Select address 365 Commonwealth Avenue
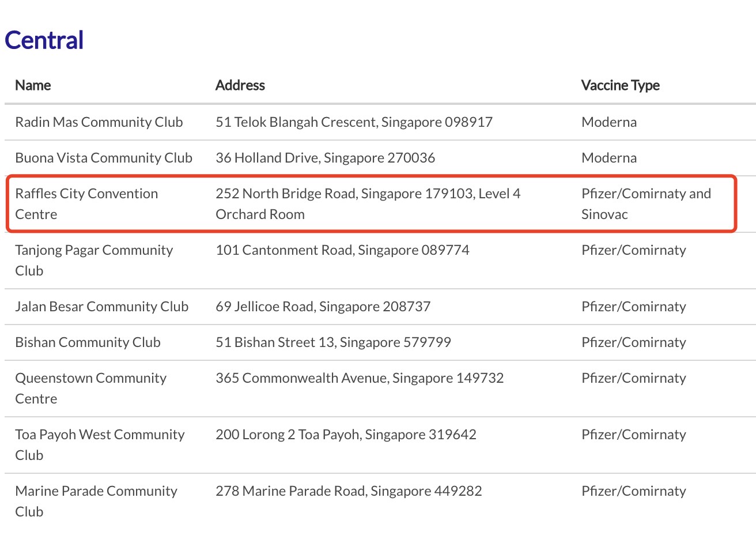 (x=360, y=378)
